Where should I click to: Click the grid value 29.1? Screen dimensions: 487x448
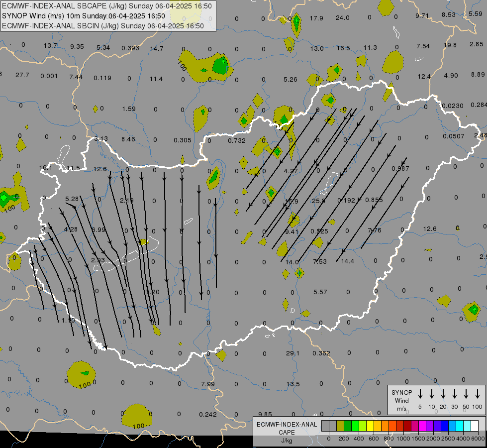(x=293, y=353)
